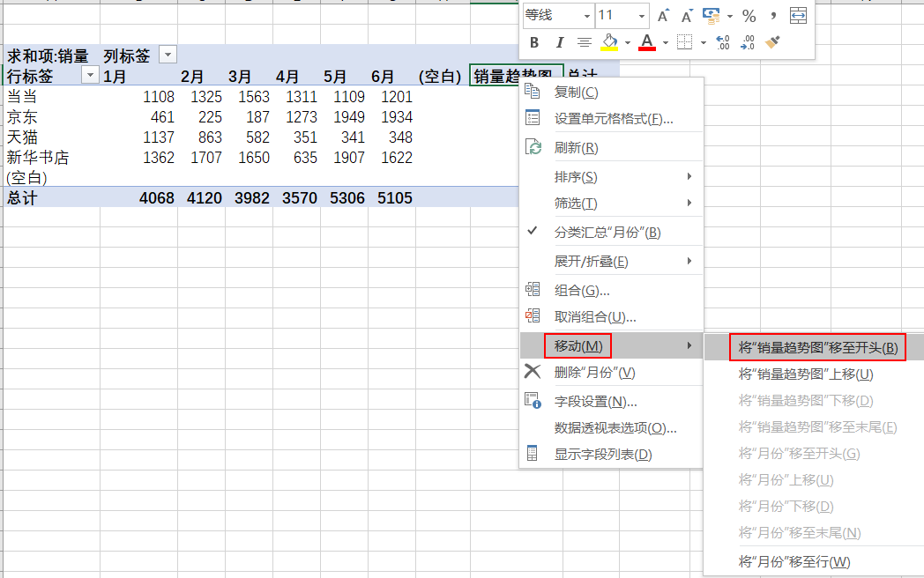Select the 求和项:销量 cell
The width and height of the screenshot is (924, 578).
coord(51,56)
